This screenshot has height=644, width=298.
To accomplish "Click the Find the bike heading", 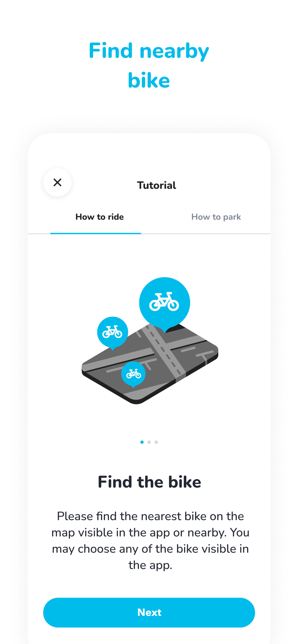I will [149, 482].
